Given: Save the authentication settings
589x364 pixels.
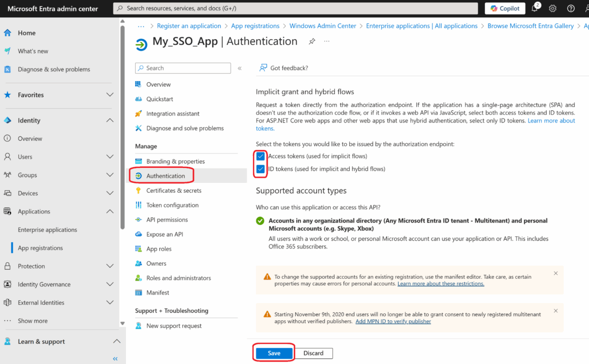Looking at the screenshot, I should 274,353.
